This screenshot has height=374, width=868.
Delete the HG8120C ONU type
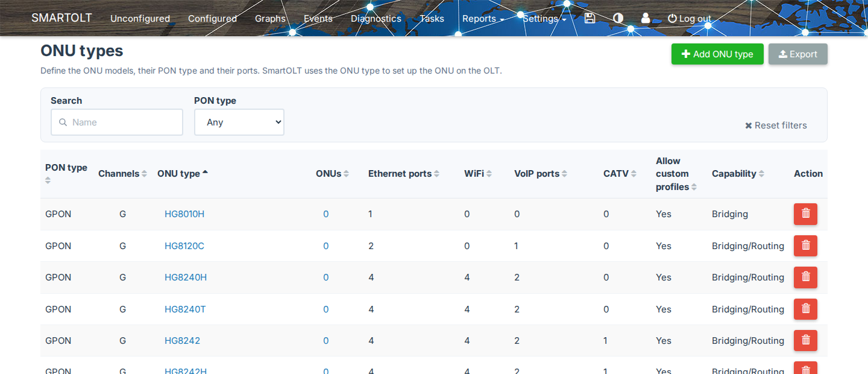point(805,246)
